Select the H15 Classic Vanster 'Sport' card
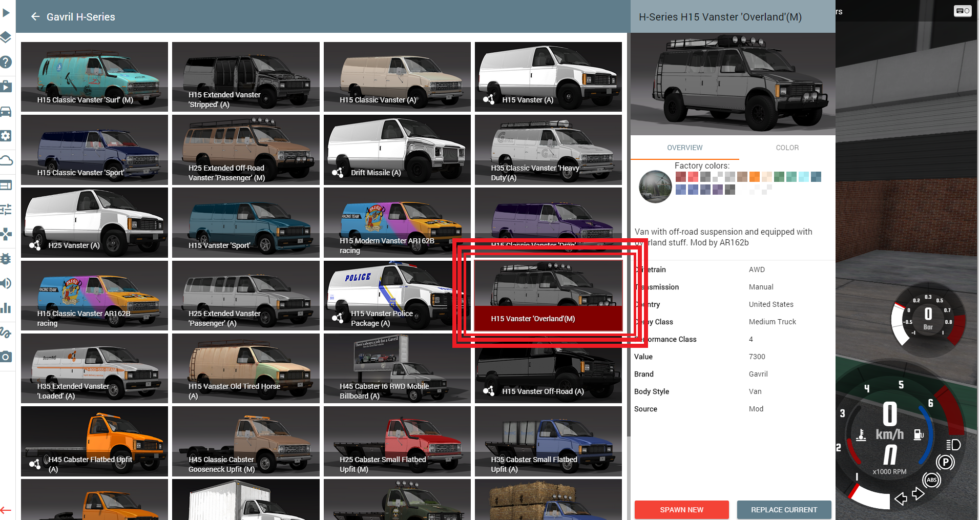 [94, 150]
